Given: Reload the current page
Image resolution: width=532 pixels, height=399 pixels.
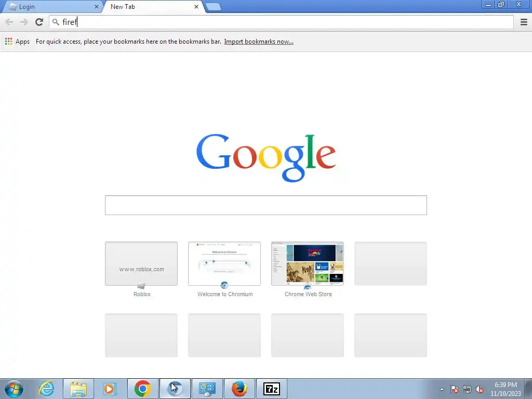Looking at the screenshot, I should (39, 22).
